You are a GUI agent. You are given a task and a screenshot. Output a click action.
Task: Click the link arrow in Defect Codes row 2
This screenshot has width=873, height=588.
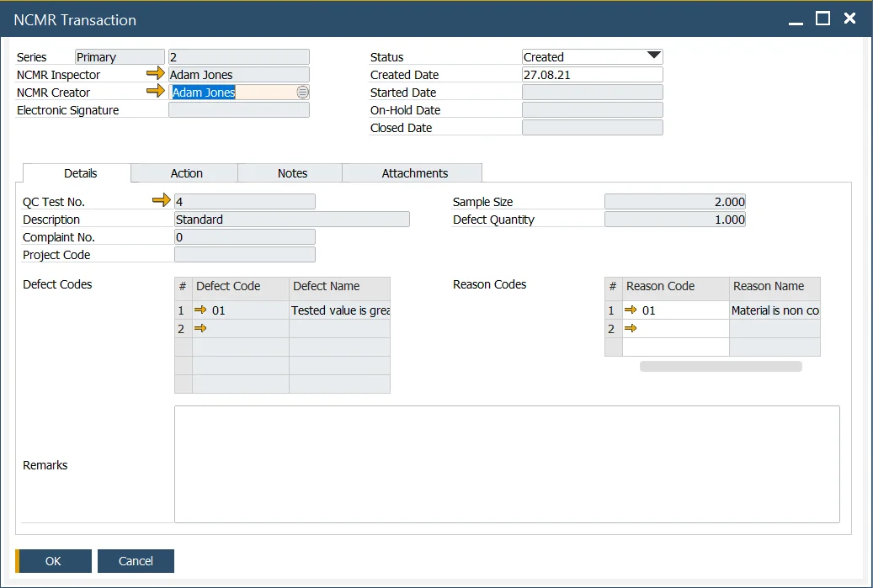pyautogui.click(x=200, y=329)
